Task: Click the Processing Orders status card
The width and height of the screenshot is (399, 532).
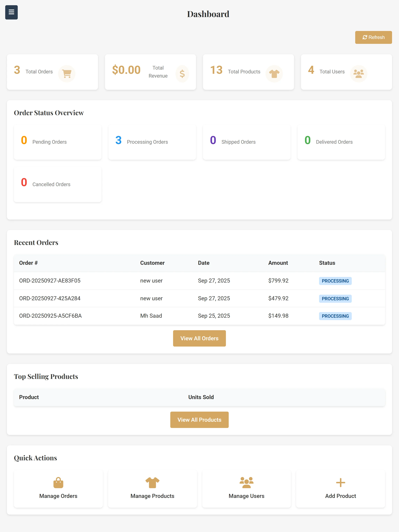Action: (x=152, y=142)
